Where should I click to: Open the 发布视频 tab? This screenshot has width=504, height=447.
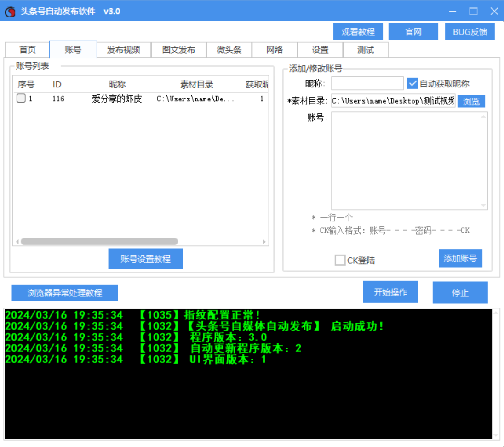tap(124, 50)
